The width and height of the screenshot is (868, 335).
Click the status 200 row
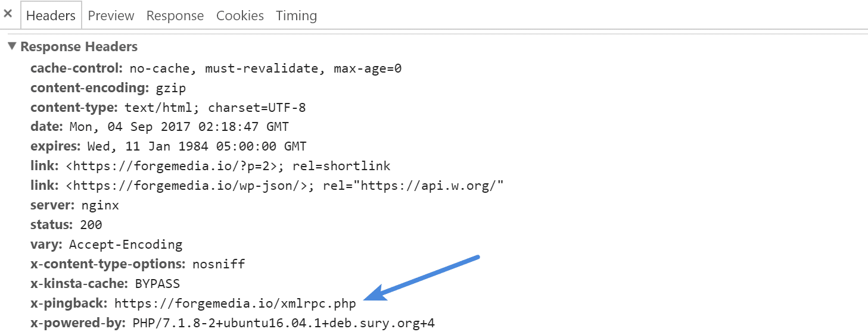[66, 225]
